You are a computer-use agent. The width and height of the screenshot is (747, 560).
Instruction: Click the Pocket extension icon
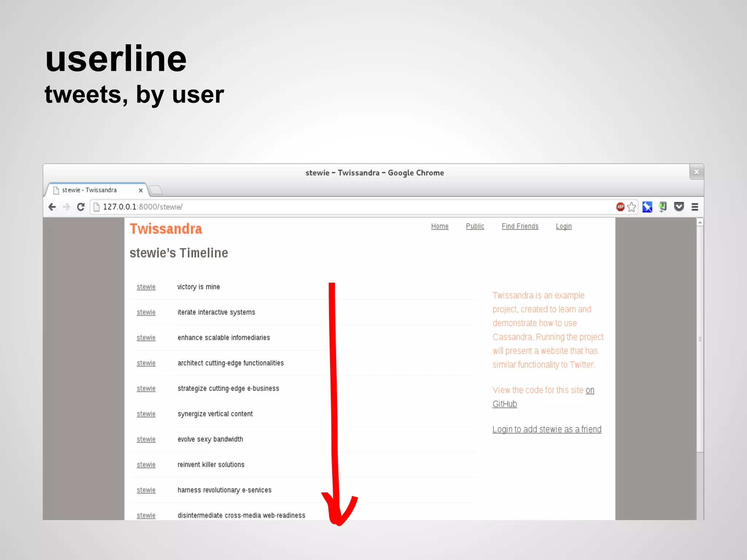click(x=679, y=207)
